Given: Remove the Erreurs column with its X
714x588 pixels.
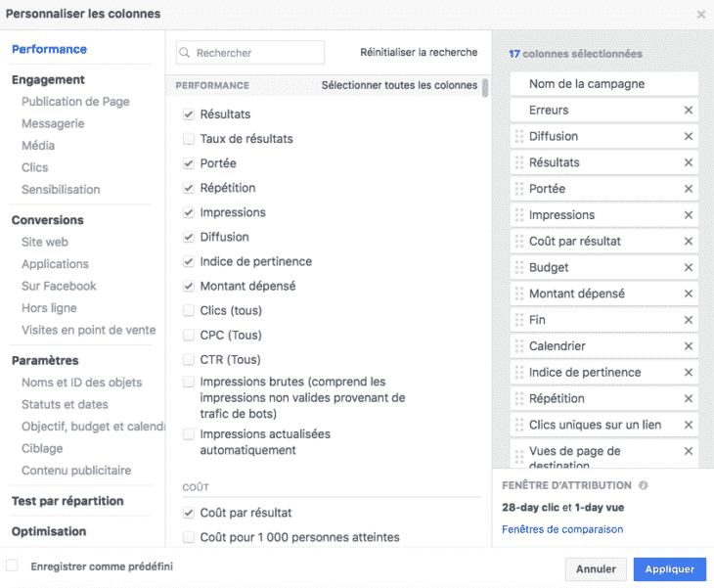Looking at the screenshot, I should click(689, 111).
